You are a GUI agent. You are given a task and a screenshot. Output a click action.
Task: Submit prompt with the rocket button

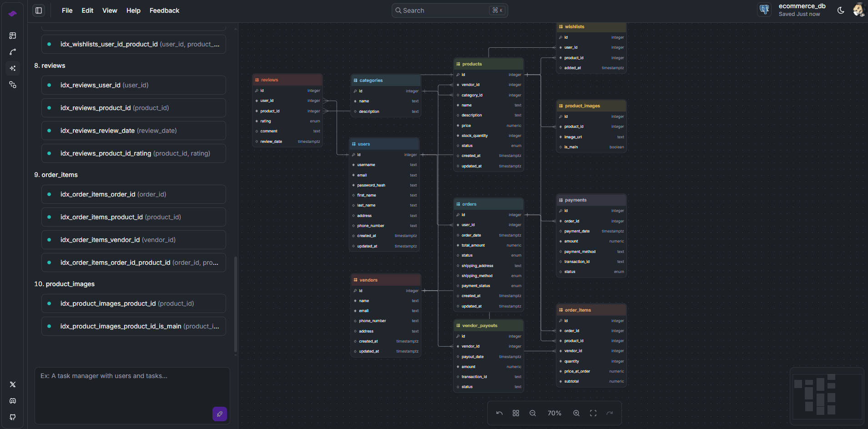tap(219, 414)
